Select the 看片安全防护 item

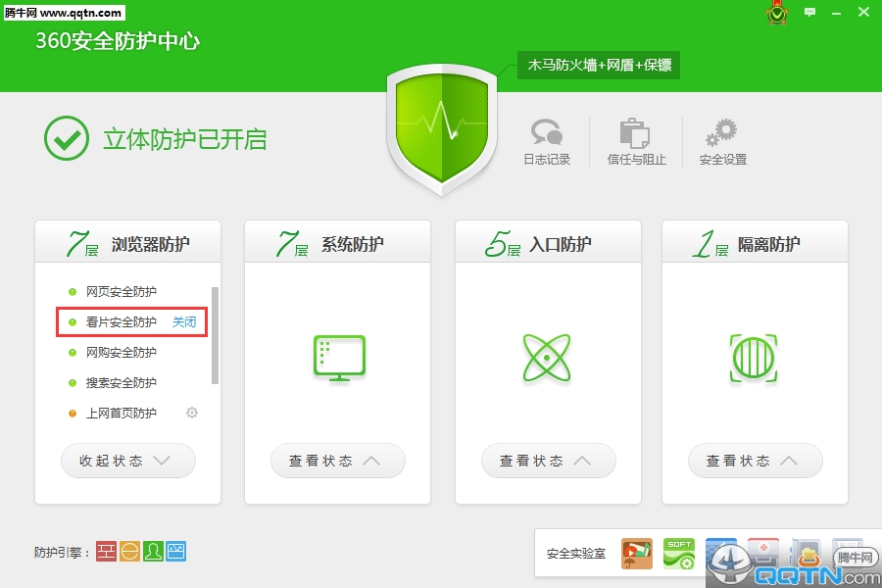(121, 321)
